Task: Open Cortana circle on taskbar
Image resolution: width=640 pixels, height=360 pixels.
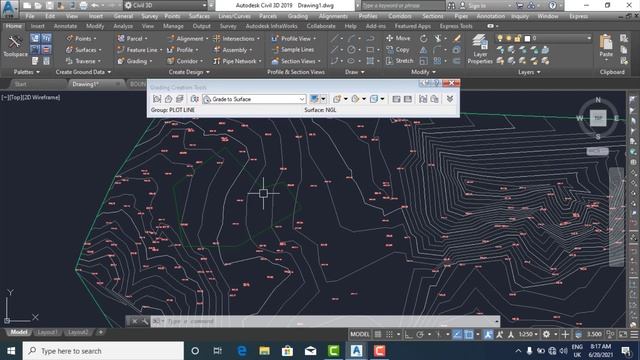Action: point(195,351)
